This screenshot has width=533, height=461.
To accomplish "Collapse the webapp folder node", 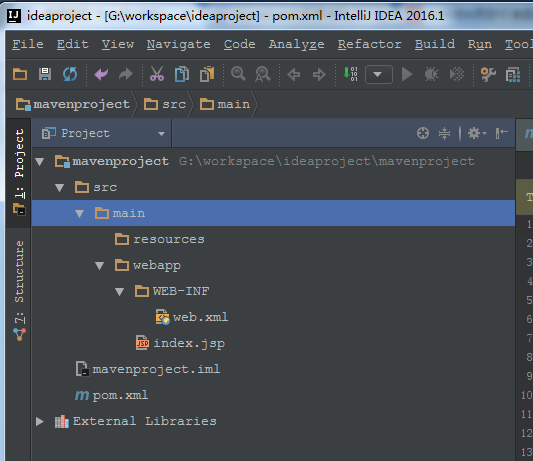I will point(99,266).
